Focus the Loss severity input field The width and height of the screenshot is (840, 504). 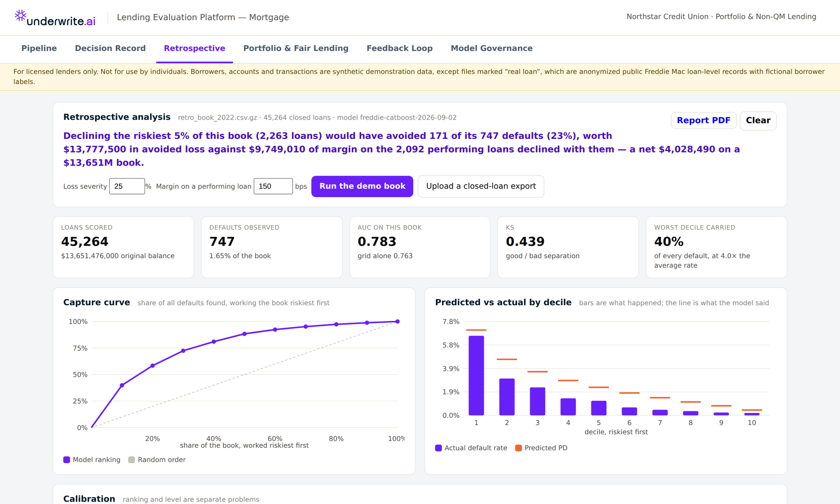tap(127, 186)
